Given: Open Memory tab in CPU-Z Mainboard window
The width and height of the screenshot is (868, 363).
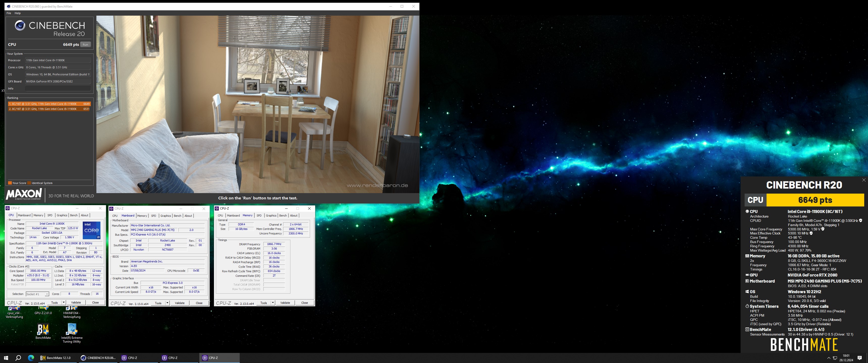Looking at the screenshot, I should [142, 216].
